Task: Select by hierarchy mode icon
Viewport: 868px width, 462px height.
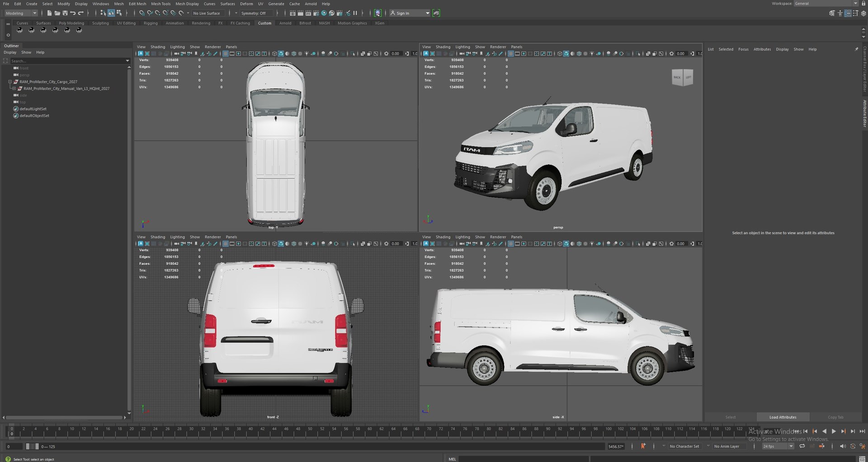Action: (103, 13)
